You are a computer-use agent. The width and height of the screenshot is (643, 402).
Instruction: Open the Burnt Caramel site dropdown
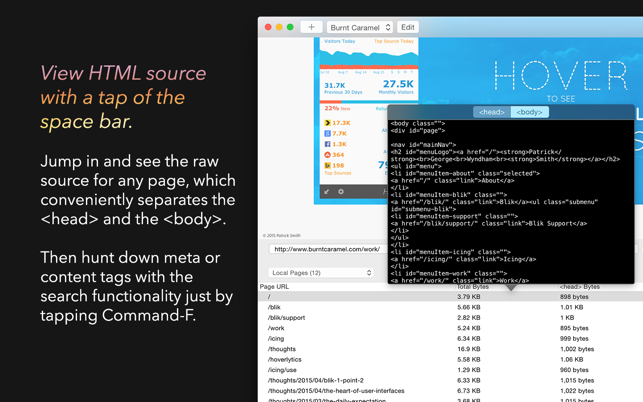360,27
